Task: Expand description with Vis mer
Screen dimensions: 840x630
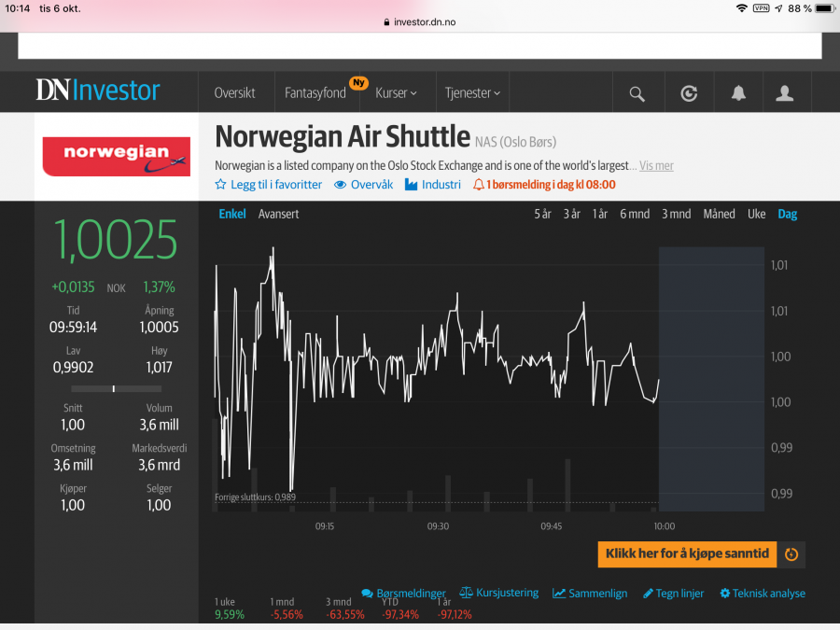Action: (656, 166)
